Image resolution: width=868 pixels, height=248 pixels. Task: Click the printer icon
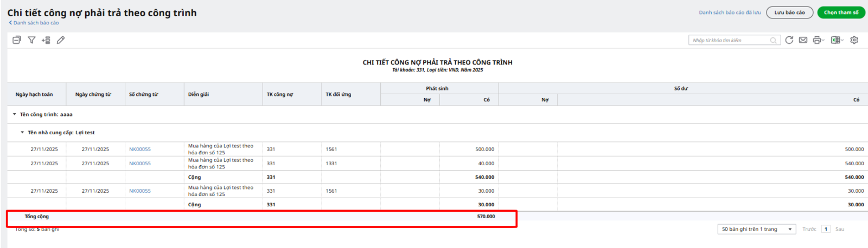816,40
